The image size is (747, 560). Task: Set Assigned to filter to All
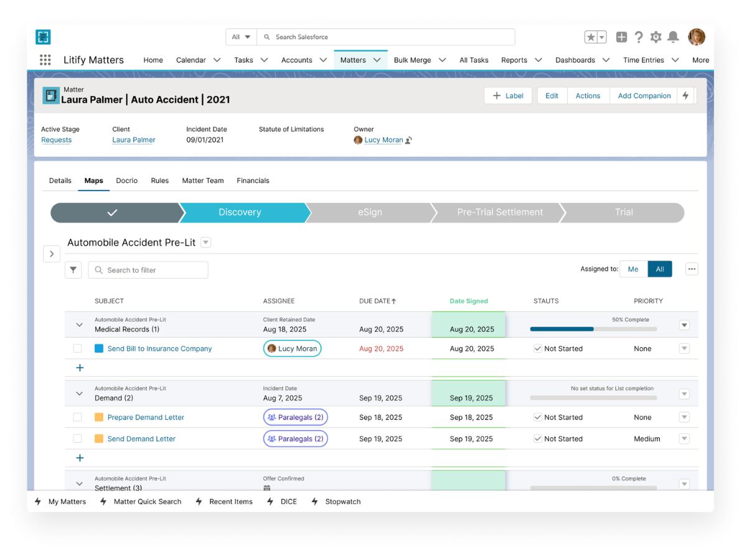coord(660,269)
